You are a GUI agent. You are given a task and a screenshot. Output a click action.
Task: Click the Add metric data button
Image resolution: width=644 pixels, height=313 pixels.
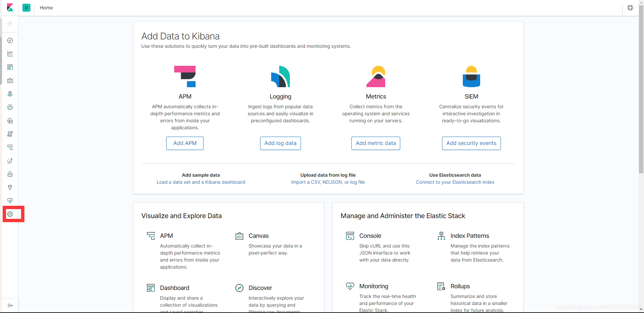pyautogui.click(x=376, y=143)
